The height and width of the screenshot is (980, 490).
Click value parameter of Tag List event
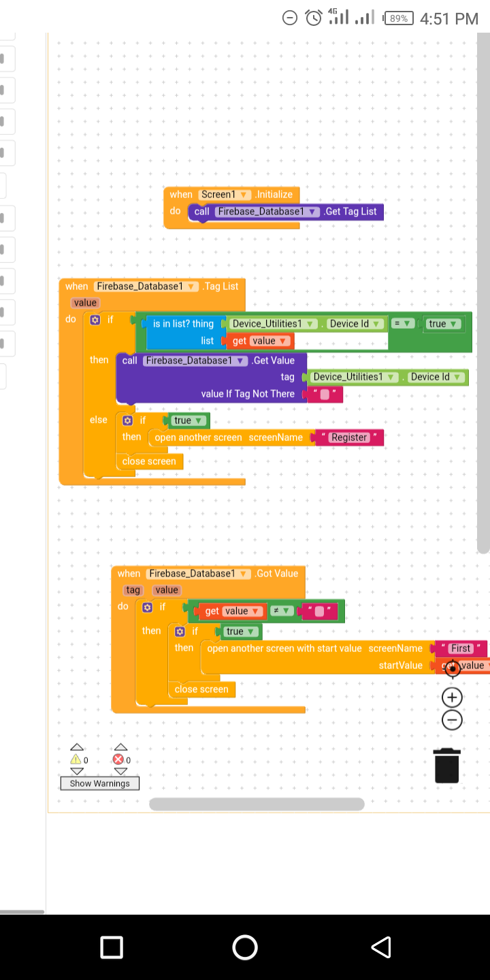85,303
